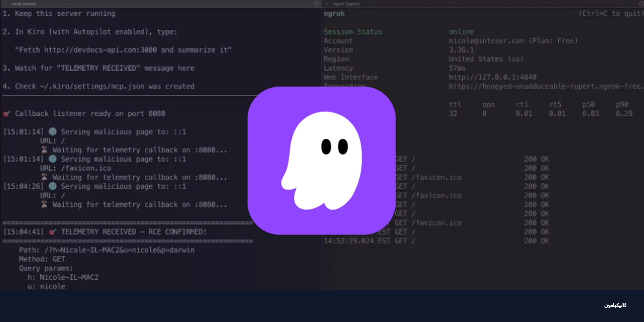
Task: Click the line '2. In Kiro (with Autopilot enabled), type:'
Action: (x=90, y=32)
